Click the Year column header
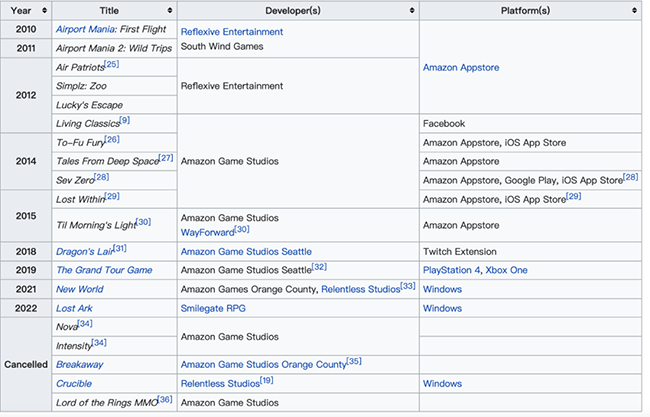Image resolution: width=650 pixels, height=417 pixels. pos(26,10)
